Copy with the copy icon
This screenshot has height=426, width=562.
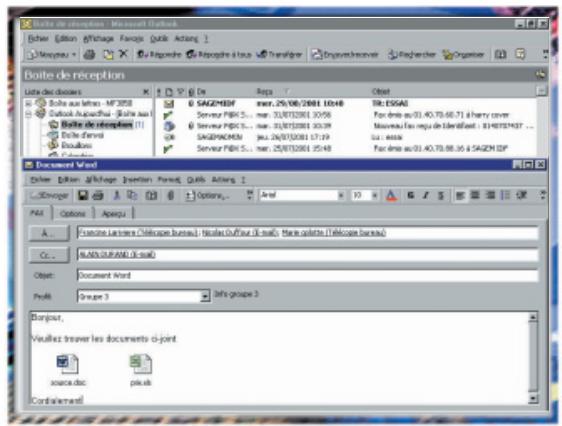[133, 196]
